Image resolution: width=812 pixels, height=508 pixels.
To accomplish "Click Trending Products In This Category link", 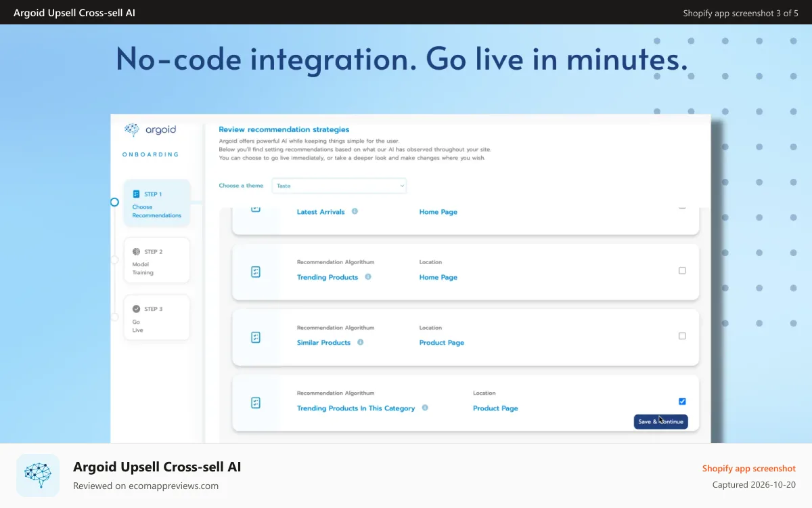I will pos(356,408).
